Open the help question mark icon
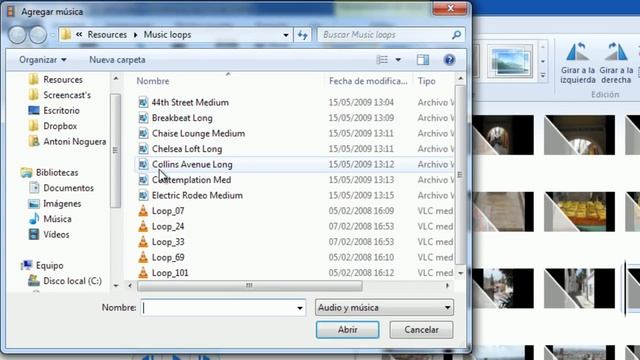 [x=449, y=60]
